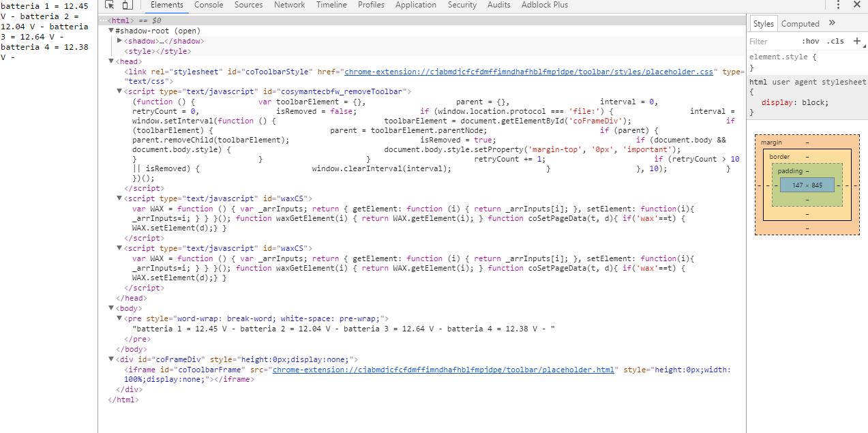Select the Security tab

pyautogui.click(x=462, y=5)
